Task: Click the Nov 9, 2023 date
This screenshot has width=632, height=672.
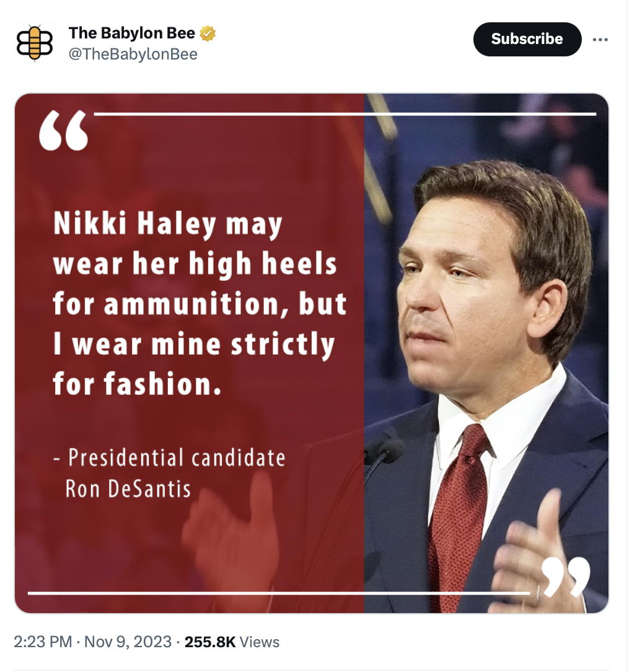Action: [128, 642]
